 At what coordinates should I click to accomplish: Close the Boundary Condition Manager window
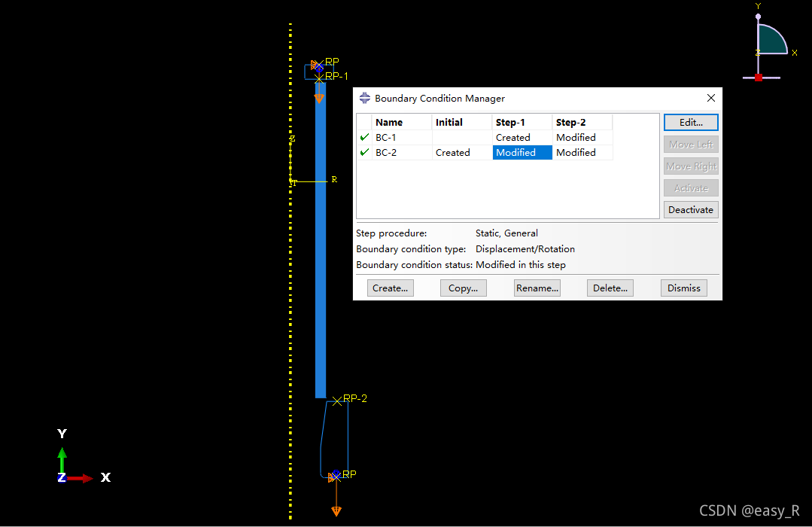click(711, 98)
